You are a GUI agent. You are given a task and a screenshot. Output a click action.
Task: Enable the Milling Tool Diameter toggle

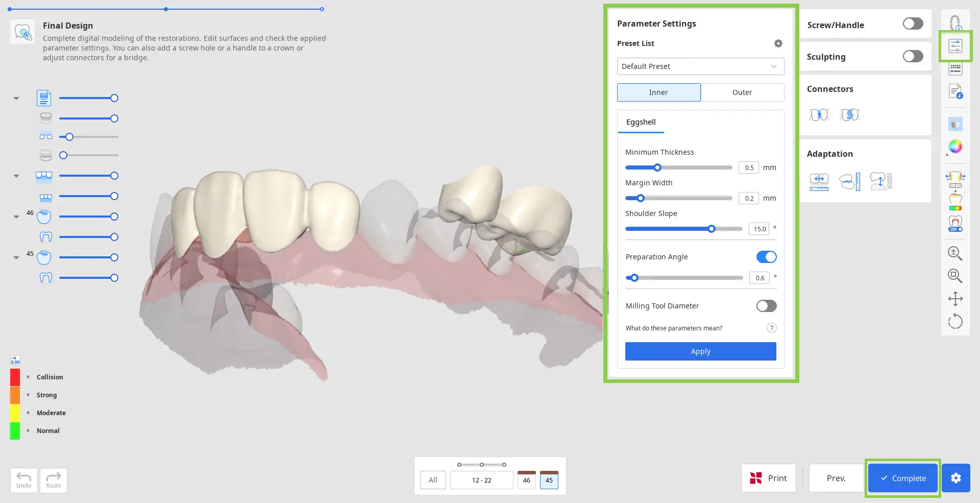pyautogui.click(x=766, y=306)
